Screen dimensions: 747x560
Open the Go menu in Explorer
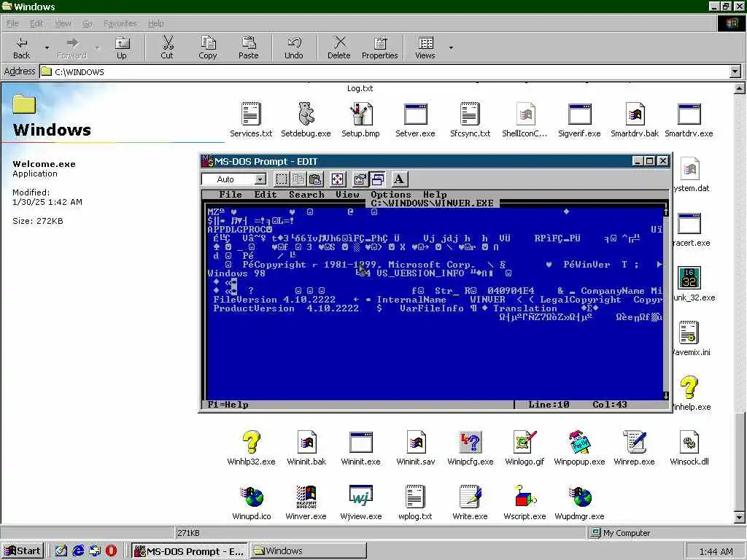pos(88,23)
